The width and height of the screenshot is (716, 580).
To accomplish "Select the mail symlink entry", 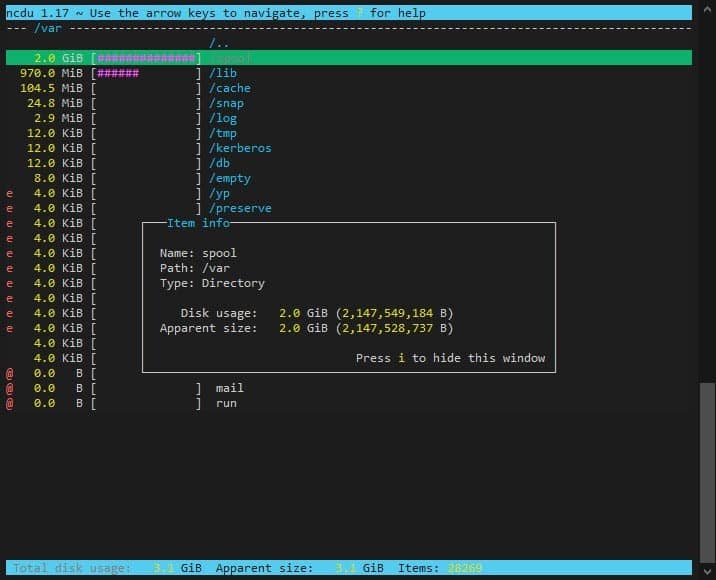I will point(229,388).
